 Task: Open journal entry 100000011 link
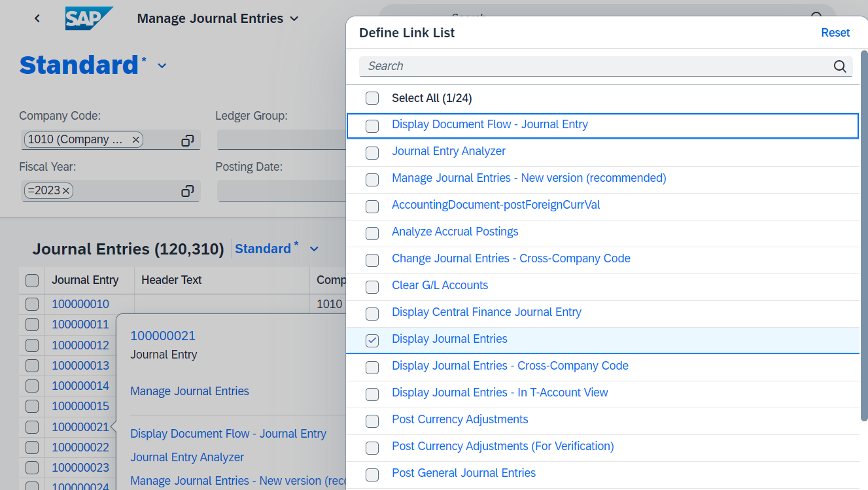click(x=80, y=324)
